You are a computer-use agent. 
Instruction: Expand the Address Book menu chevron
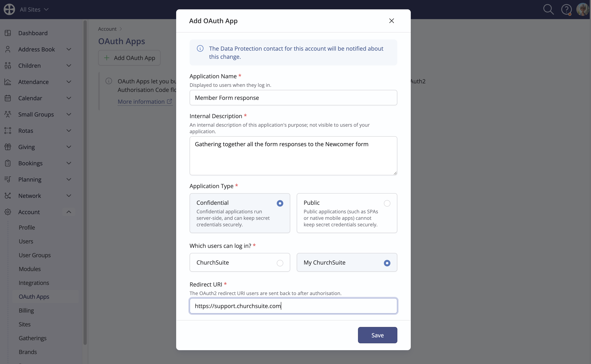(x=69, y=49)
